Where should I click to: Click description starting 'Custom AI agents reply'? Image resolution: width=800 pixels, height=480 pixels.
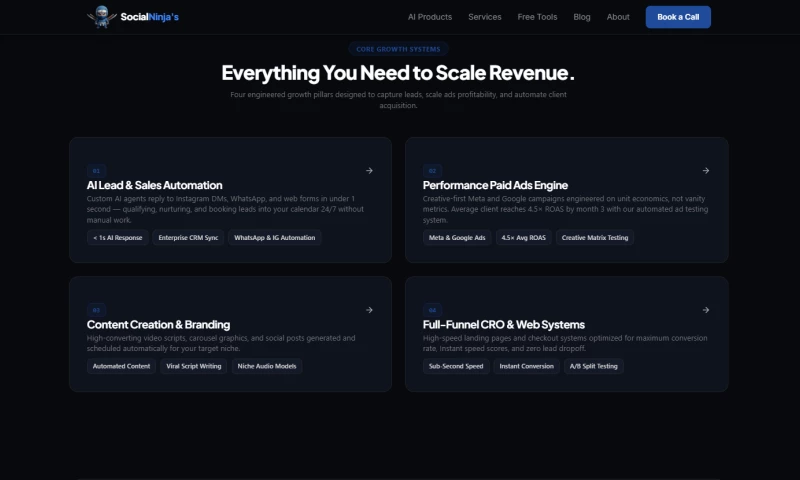225,209
